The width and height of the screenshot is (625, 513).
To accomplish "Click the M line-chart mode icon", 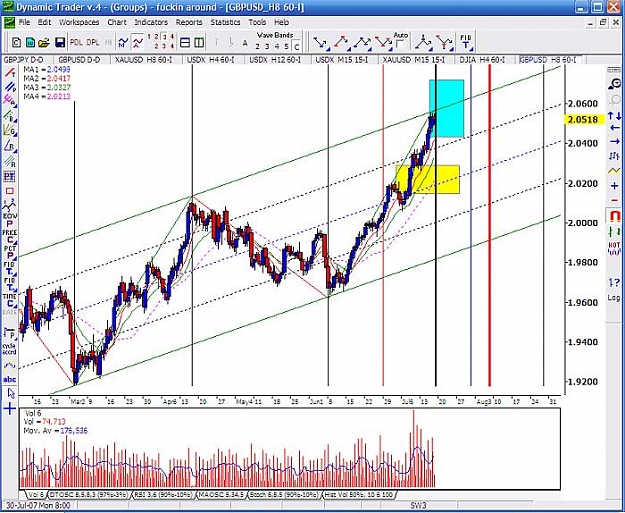I will (x=123, y=42).
